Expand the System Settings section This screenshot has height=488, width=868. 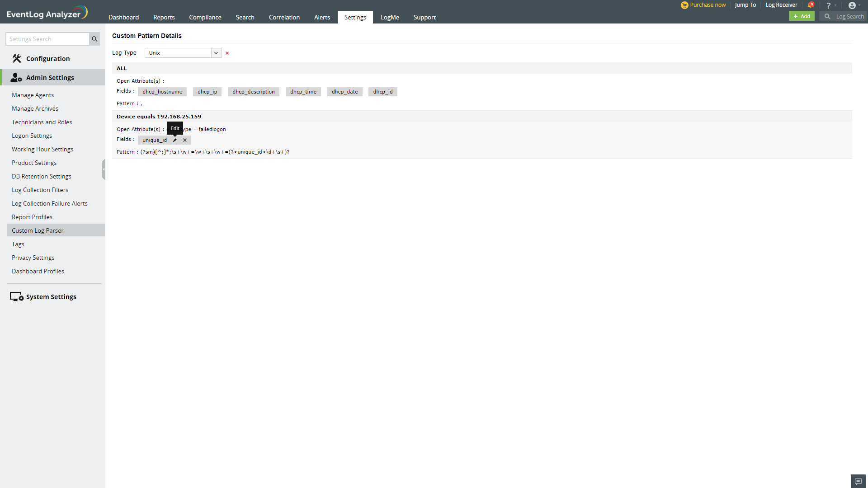(x=51, y=297)
